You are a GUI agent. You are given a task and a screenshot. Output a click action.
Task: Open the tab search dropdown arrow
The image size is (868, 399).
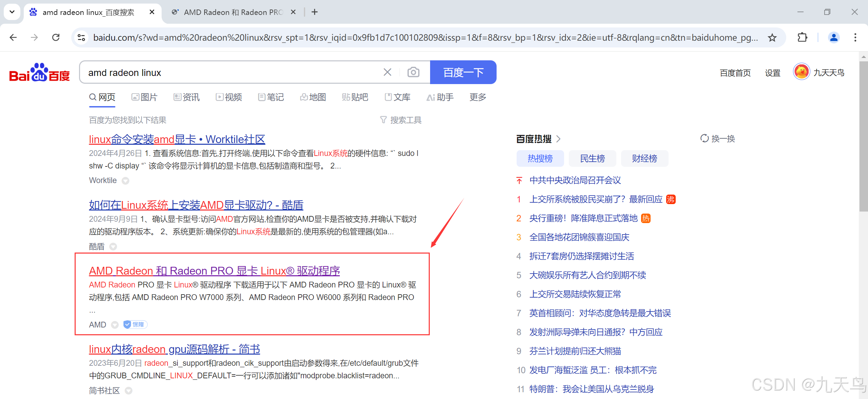point(12,12)
